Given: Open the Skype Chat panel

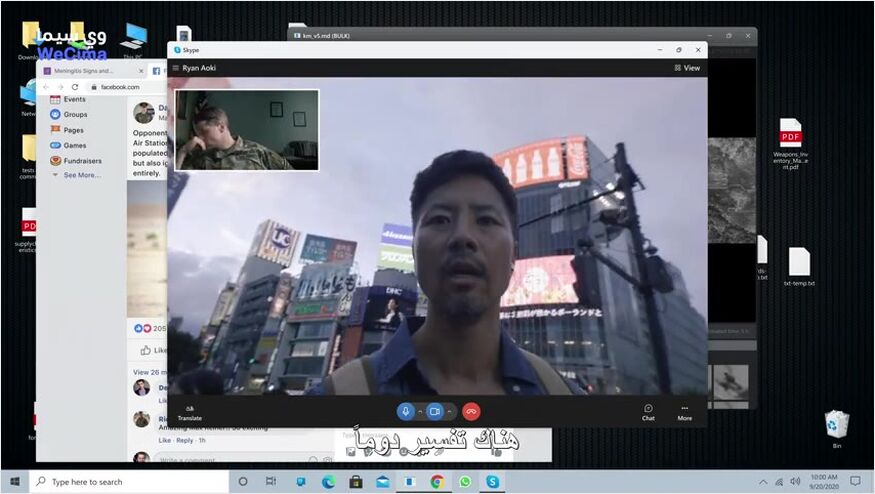Looking at the screenshot, I should pyautogui.click(x=648, y=411).
